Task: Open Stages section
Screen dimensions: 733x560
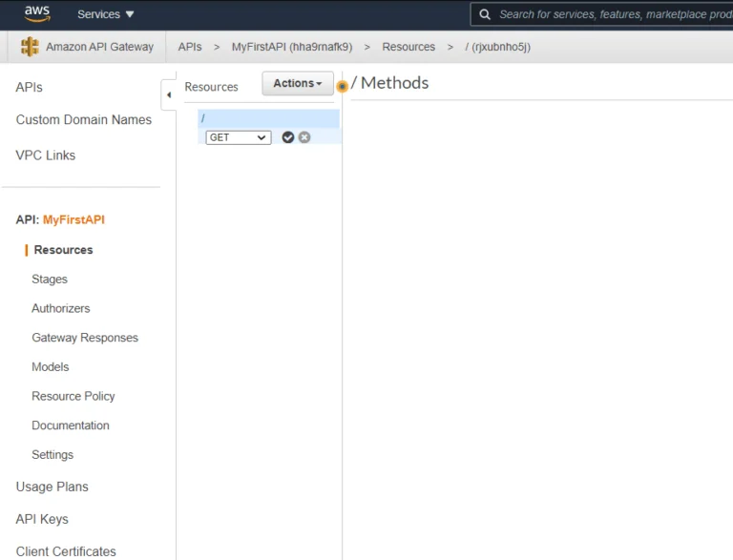Action: point(50,280)
